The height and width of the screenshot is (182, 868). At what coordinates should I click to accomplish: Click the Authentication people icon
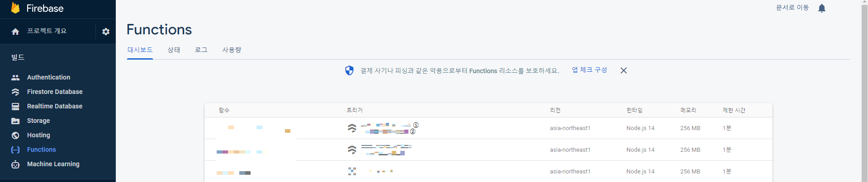[x=15, y=77]
